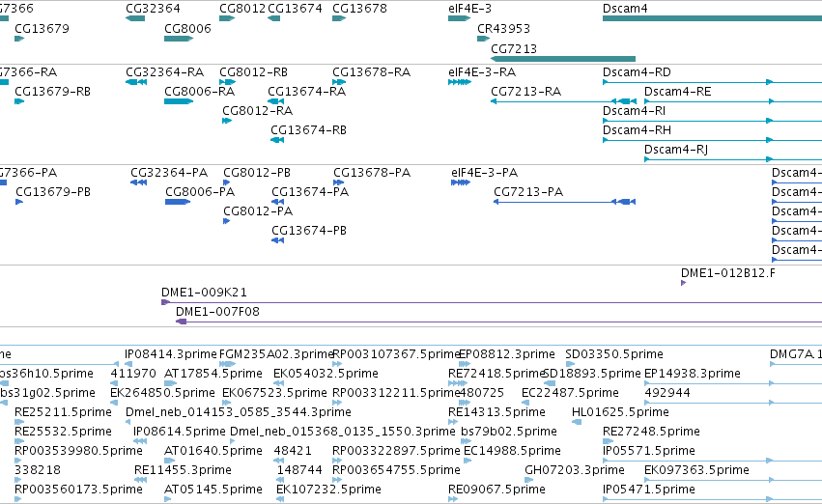822x504 pixels.
Task: Select the DME1-007F08 clone line
Action: 498,322
